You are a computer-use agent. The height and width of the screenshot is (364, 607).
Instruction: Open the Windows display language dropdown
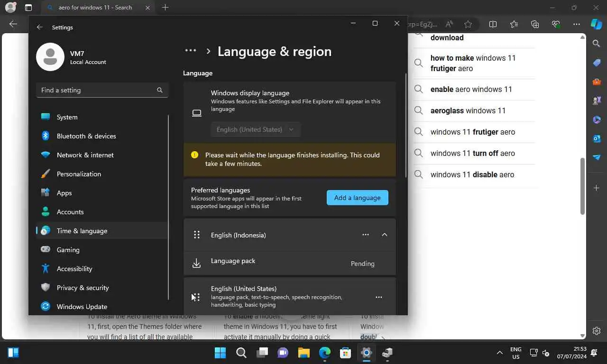[x=256, y=129]
